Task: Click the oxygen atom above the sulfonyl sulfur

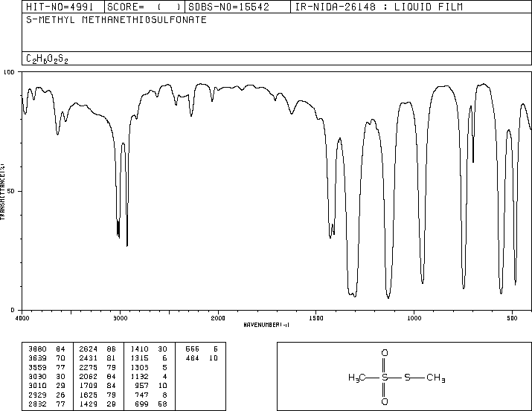Action: (385, 353)
